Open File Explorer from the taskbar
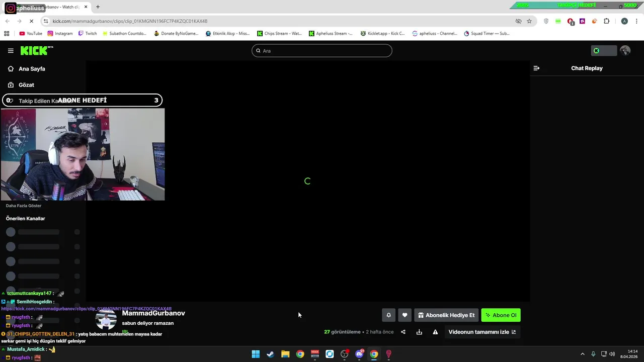The height and width of the screenshot is (362, 644). (x=285, y=354)
